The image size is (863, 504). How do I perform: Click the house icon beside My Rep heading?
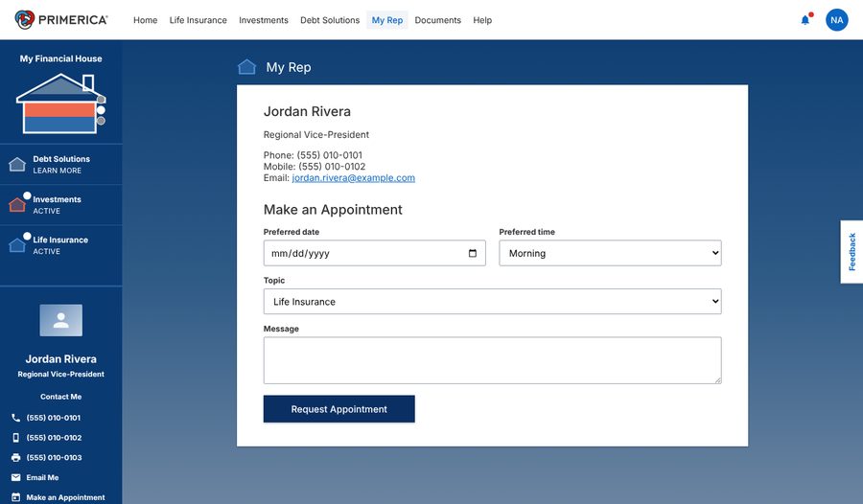tap(246, 67)
